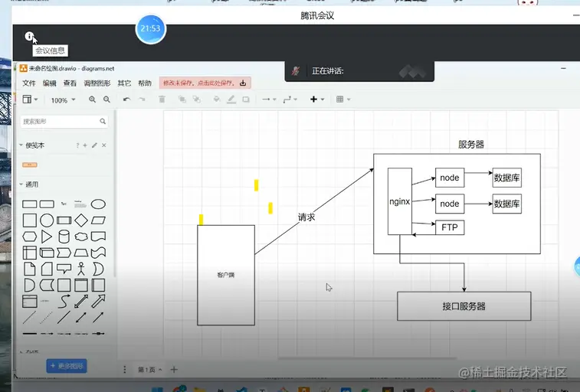580x392 pixels.
Task: Click the unsaved changes save button
Action: point(205,83)
